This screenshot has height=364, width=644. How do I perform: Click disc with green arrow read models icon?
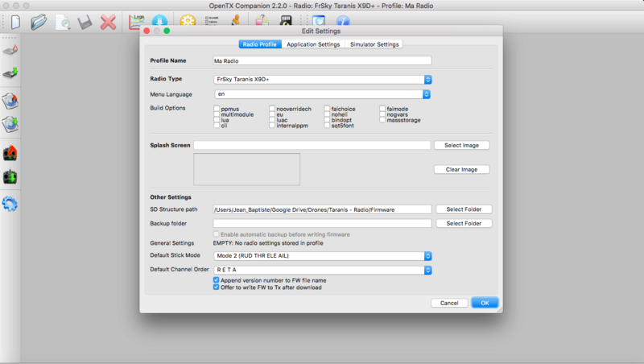10,124
